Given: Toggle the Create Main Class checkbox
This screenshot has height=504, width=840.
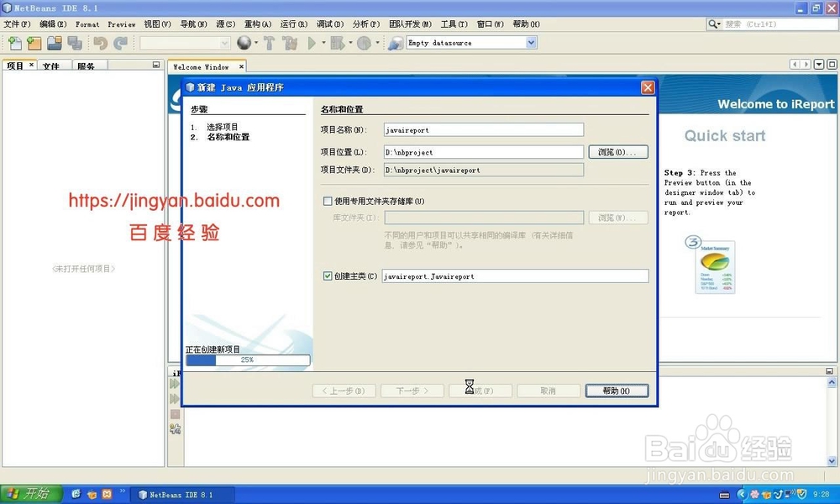Looking at the screenshot, I should click(328, 276).
